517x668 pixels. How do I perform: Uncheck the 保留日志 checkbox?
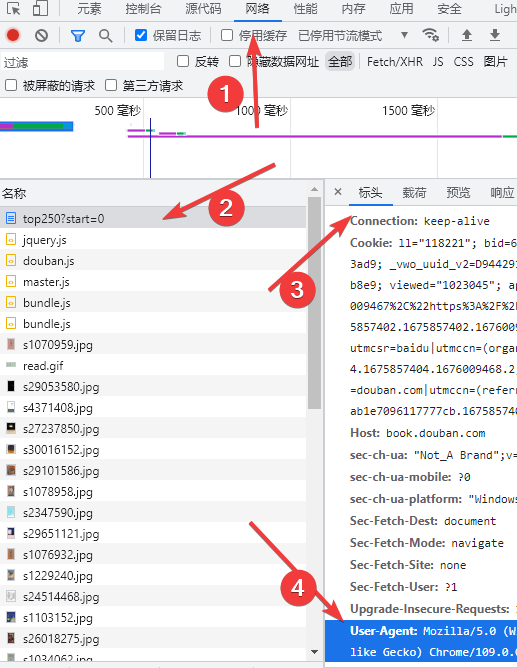click(141, 35)
